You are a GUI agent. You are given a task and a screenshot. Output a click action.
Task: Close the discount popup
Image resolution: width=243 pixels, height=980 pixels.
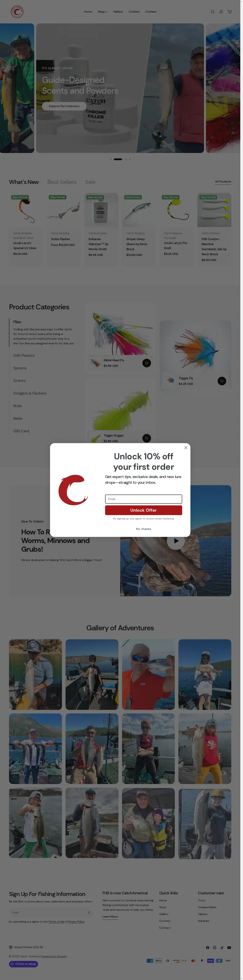coord(186,448)
